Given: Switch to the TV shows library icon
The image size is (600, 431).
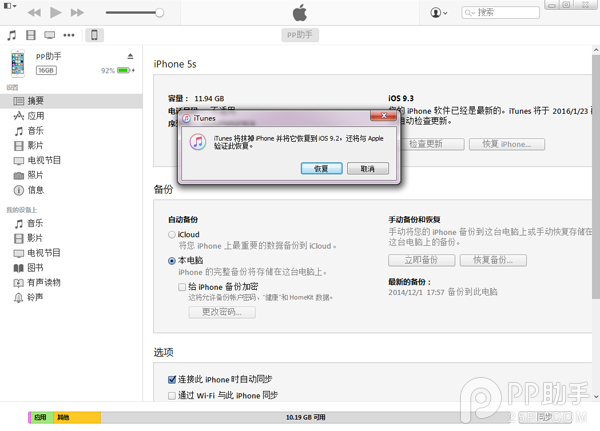Looking at the screenshot, I should click(x=49, y=35).
